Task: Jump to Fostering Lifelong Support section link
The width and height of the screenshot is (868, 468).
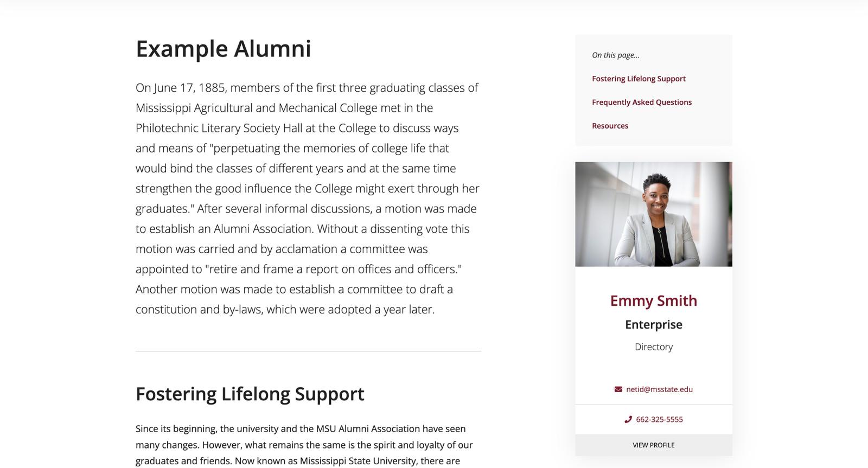Action: coord(639,79)
